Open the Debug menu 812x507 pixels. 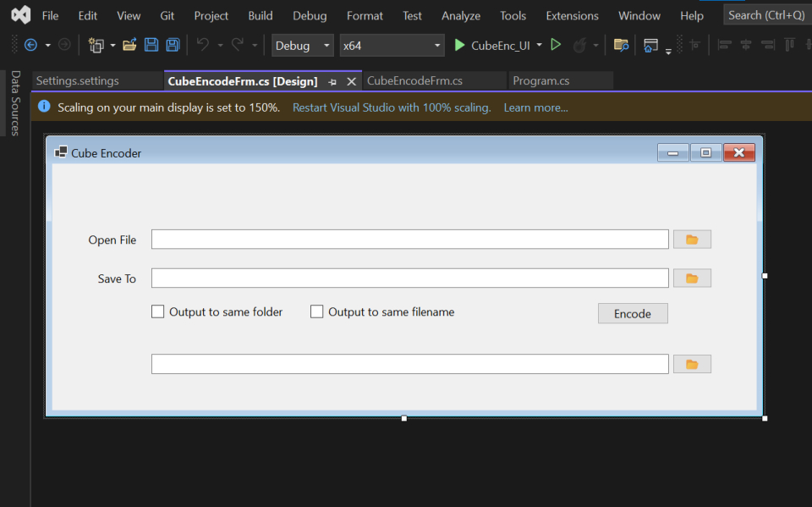pyautogui.click(x=310, y=16)
